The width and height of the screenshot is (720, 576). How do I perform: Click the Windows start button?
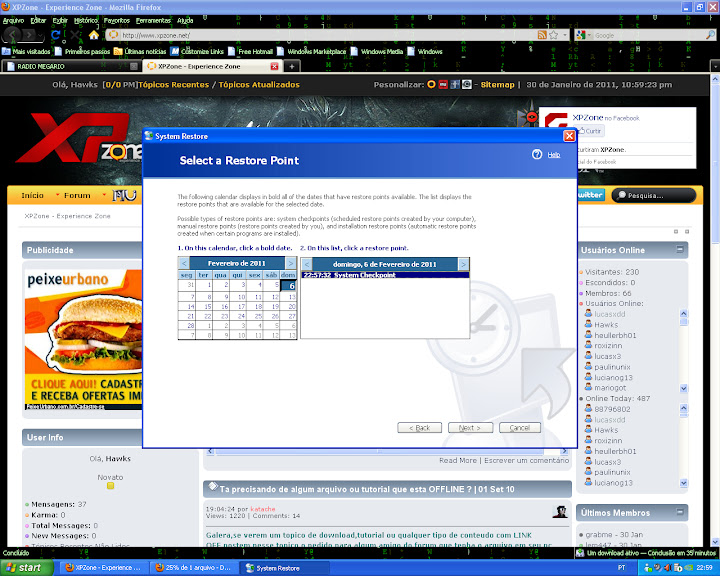coord(27,568)
